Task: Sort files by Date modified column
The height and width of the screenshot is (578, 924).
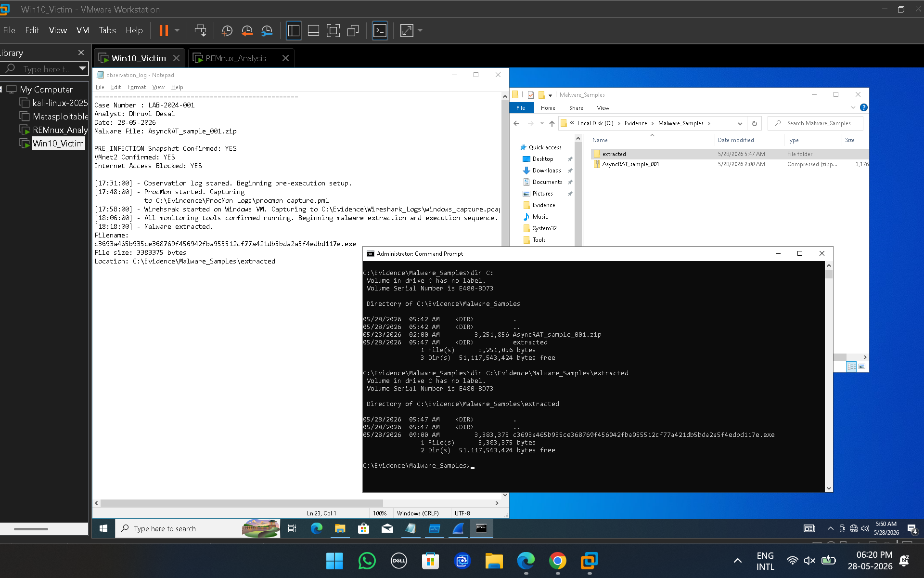Action: [736, 140]
